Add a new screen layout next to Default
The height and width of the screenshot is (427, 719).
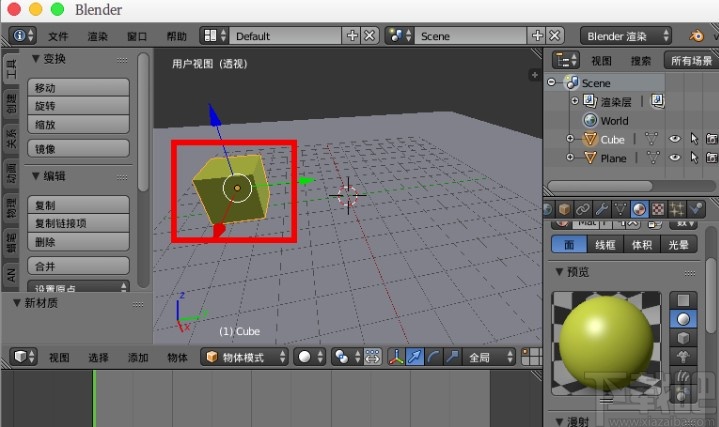coord(352,35)
